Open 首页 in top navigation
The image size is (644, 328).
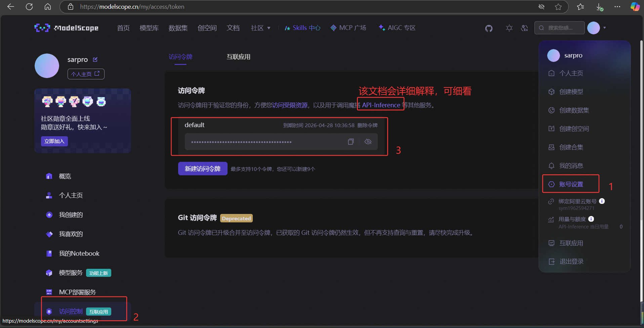tap(123, 28)
